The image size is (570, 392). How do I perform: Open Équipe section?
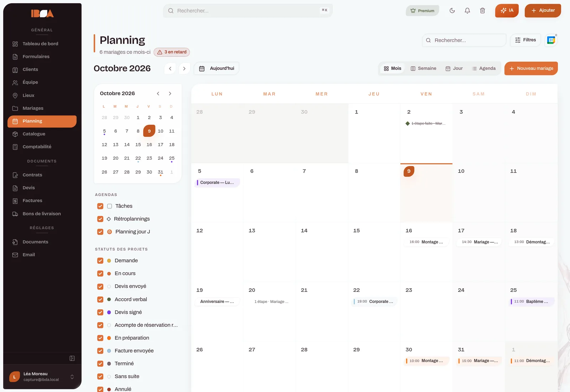[42, 82]
